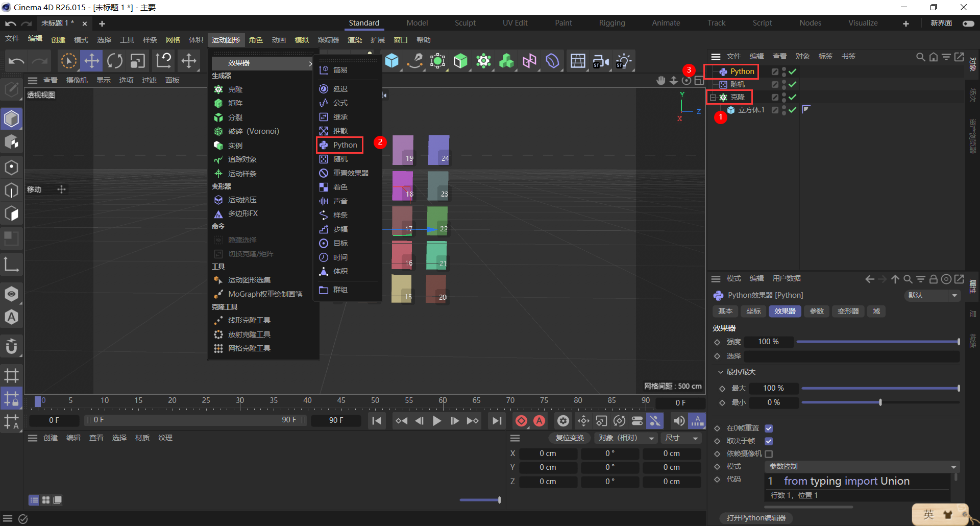The height and width of the screenshot is (526, 980).
Task: Click the 强度 100 % value field
Action: pyautogui.click(x=768, y=342)
